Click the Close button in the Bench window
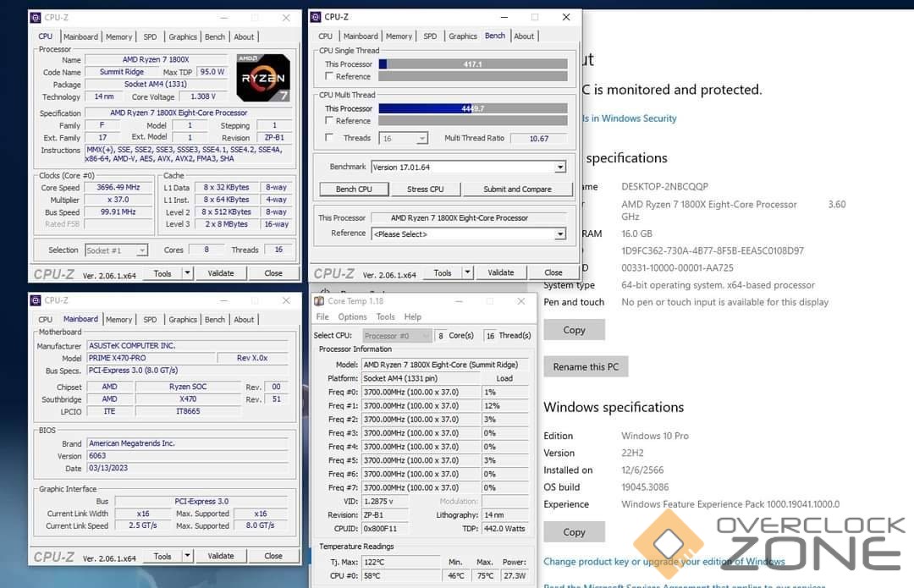914x588 pixels. coord(553,272)
